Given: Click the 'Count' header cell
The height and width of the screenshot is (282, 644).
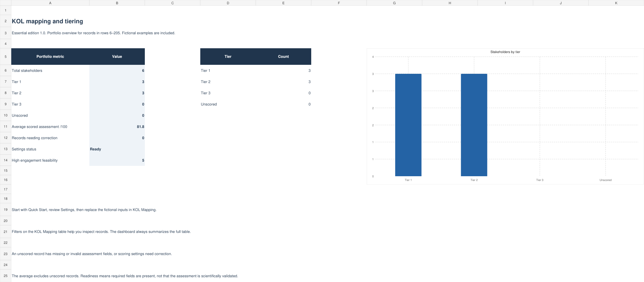Looking at the screenshot, I should [283, 56].
